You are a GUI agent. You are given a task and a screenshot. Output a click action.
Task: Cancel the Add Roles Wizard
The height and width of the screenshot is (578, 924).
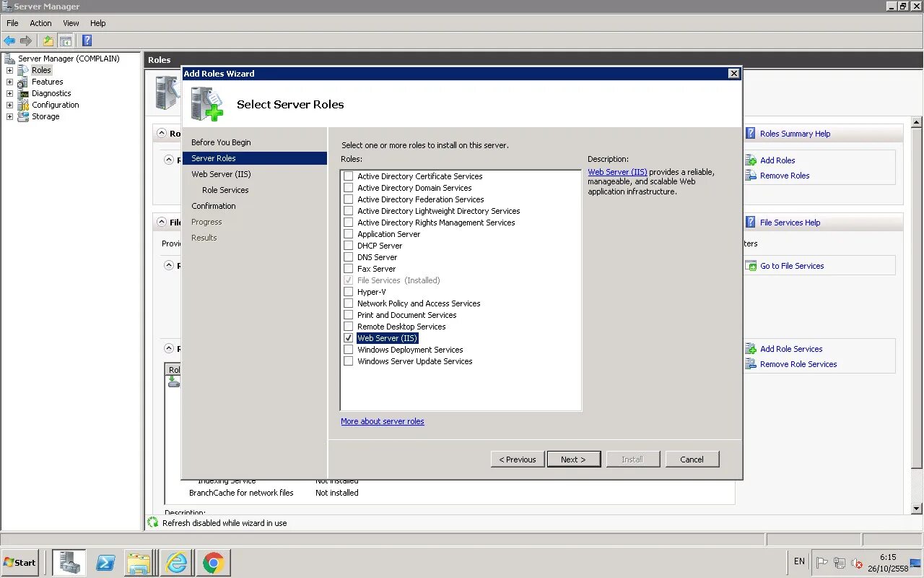(692, 460)
